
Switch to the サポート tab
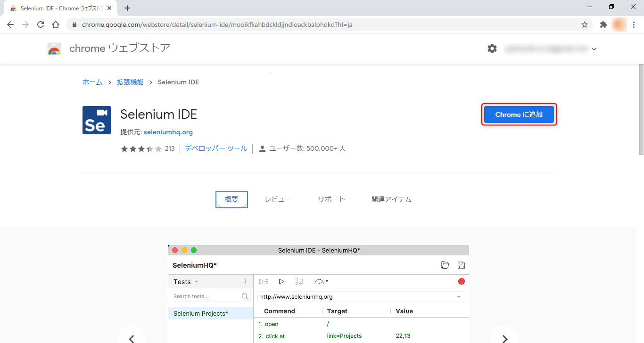point(331,199)
